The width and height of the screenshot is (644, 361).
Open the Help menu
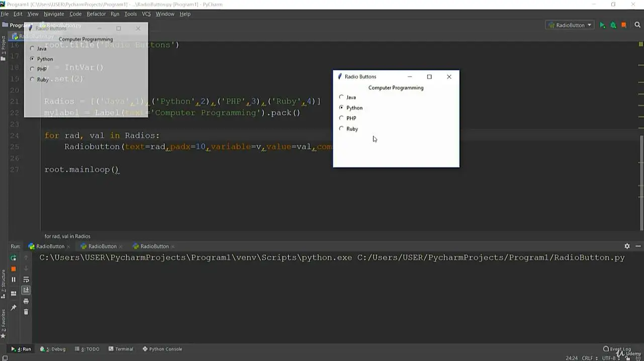coord(185,14)
